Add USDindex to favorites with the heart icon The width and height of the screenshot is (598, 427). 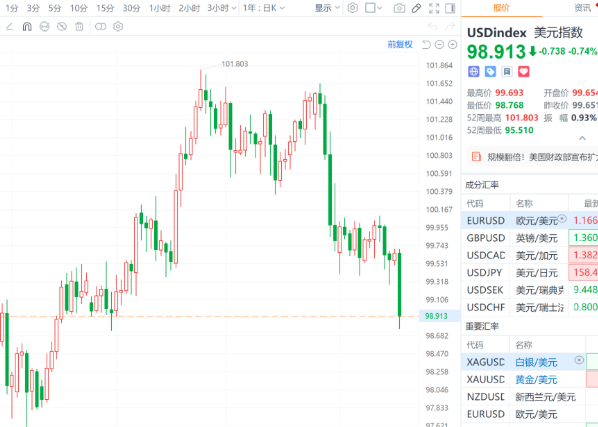[x=524, y=71]
